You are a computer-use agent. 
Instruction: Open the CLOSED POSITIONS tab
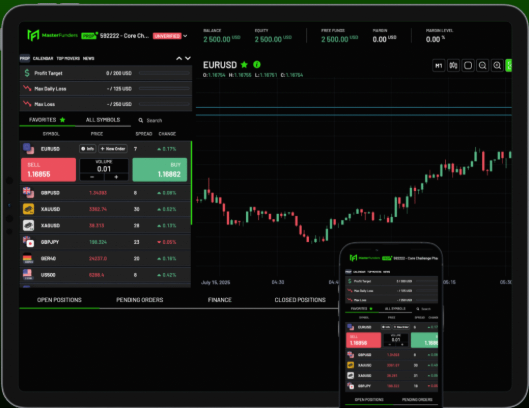click(300, 300)
